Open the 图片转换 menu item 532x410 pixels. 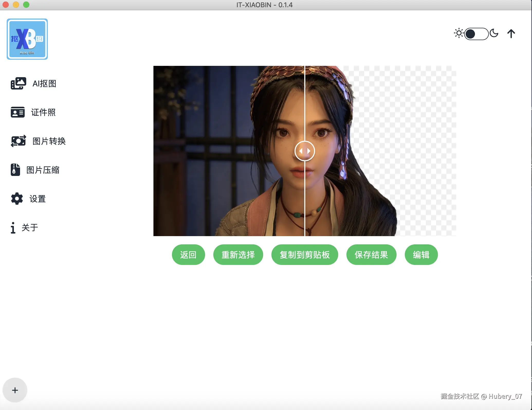coord(49,141)
